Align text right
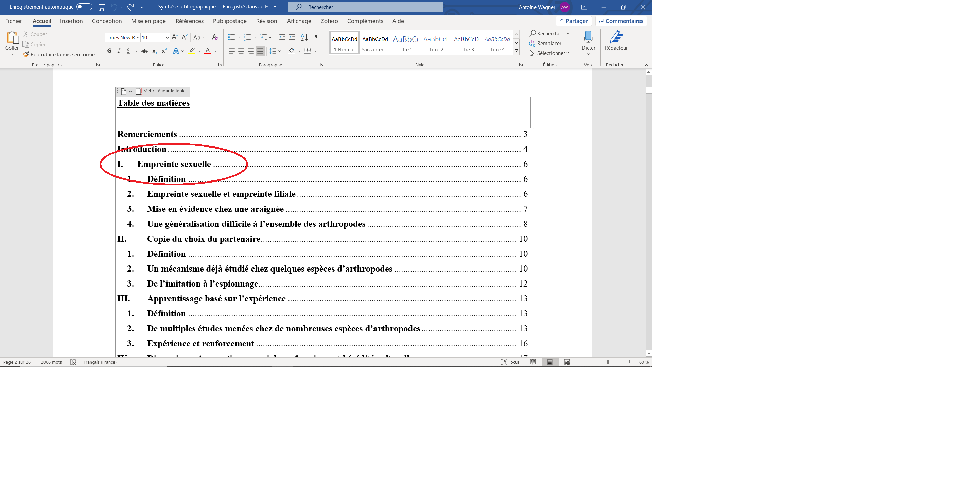The image size is (980, 501). point(251,51)
